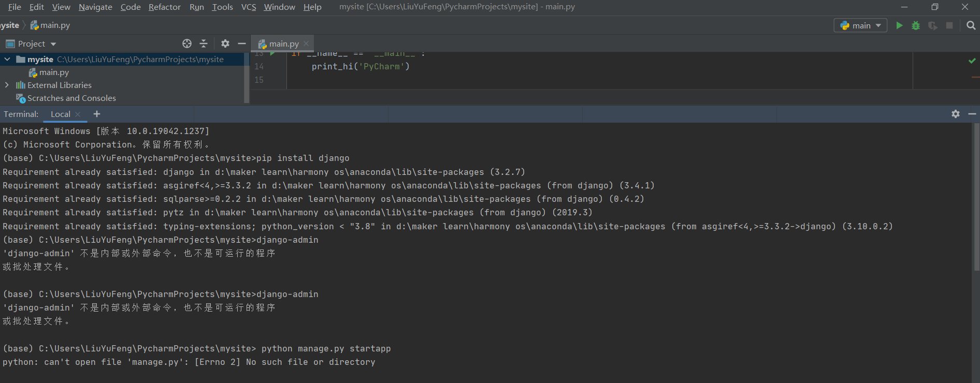This screenshot has height=383, width=980.
Task: Stop the running process
Action: coord(949,25)
